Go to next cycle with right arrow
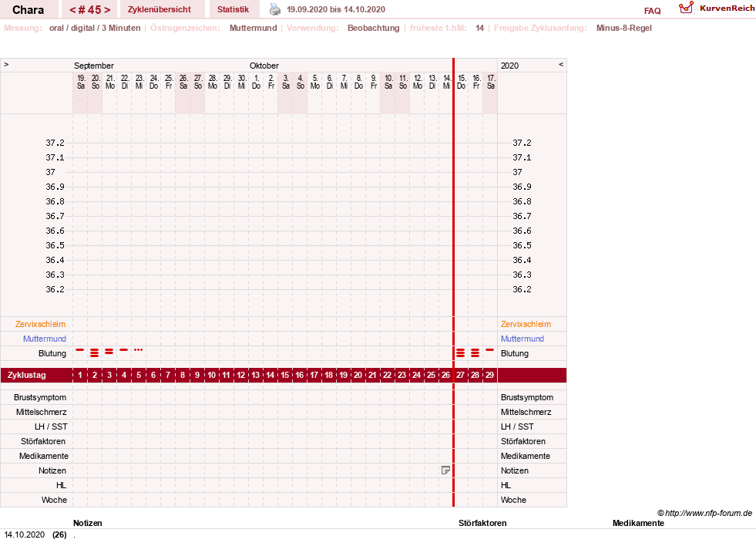This screenshot has height=553, width=756. (107, 10)
